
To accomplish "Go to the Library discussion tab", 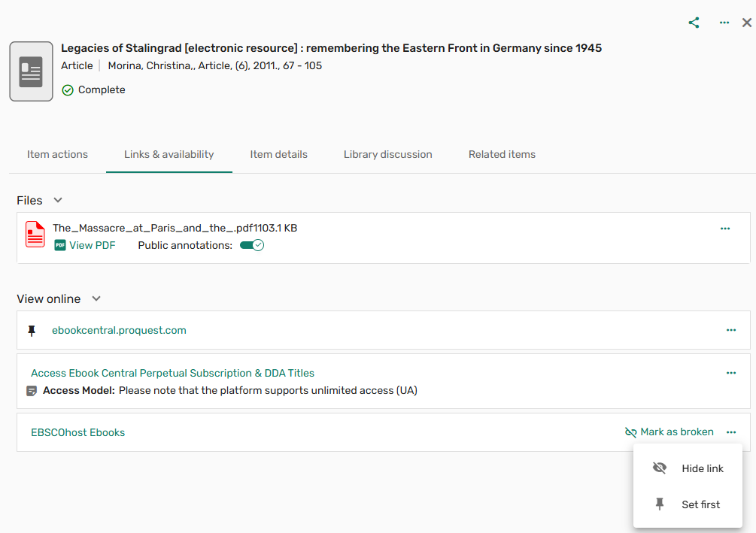I will coord(387,154).
